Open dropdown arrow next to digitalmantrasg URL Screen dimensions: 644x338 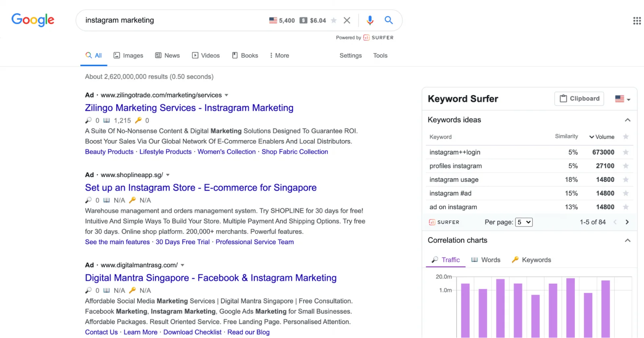[x=182, y=265]
